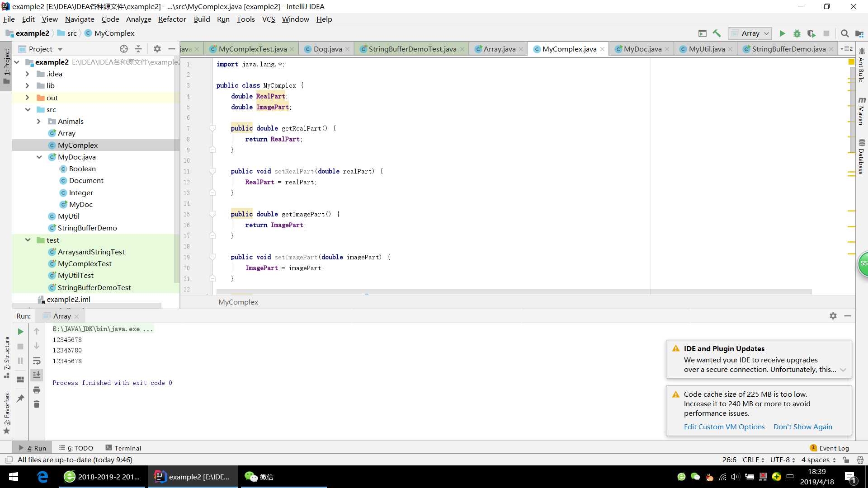Screen dimensions: 868x488
Task: Switch to MyUtil.java editor tab
Action: [x=706, y=49]
